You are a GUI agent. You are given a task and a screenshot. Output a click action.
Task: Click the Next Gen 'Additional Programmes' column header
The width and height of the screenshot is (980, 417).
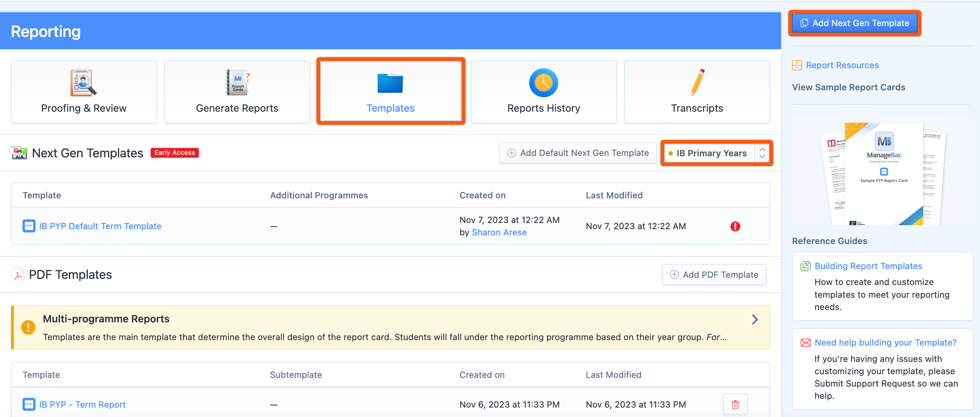[319, 195]
